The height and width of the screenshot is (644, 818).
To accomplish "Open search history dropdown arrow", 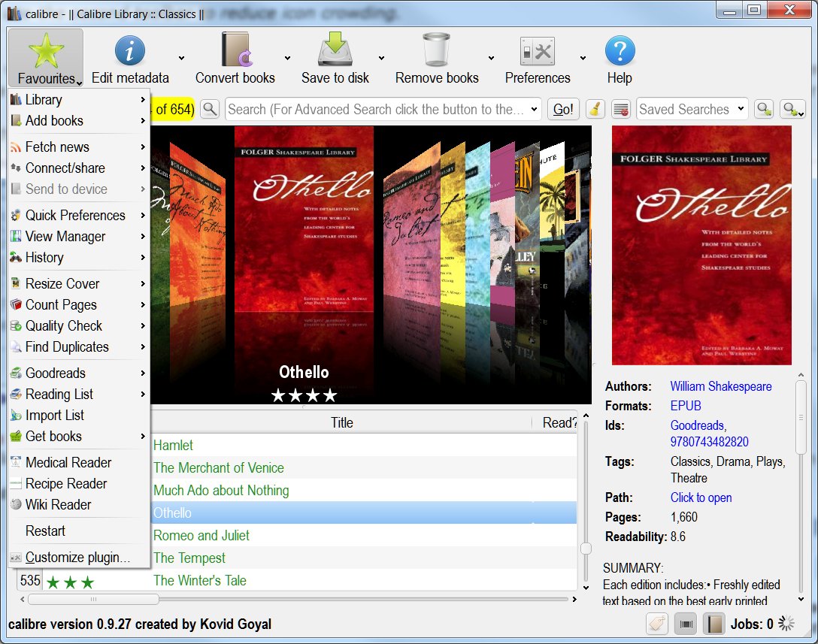I will [x=535, y=109].
